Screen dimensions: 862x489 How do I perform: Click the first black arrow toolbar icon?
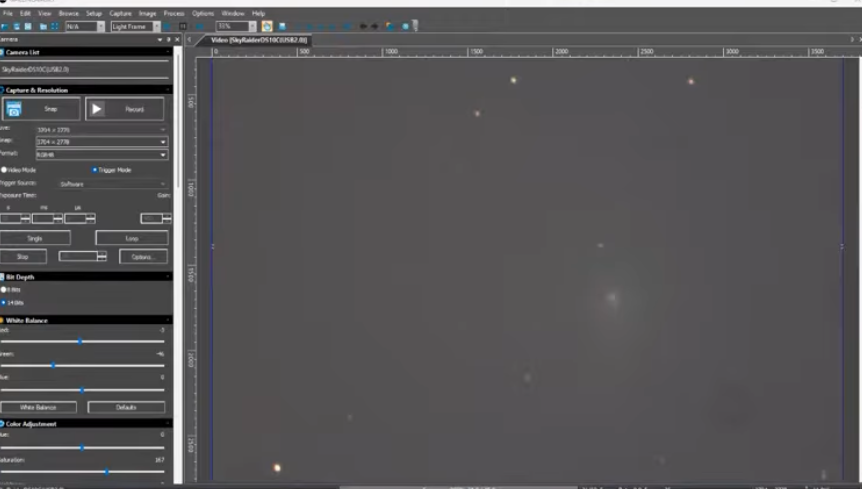[363, 26]
